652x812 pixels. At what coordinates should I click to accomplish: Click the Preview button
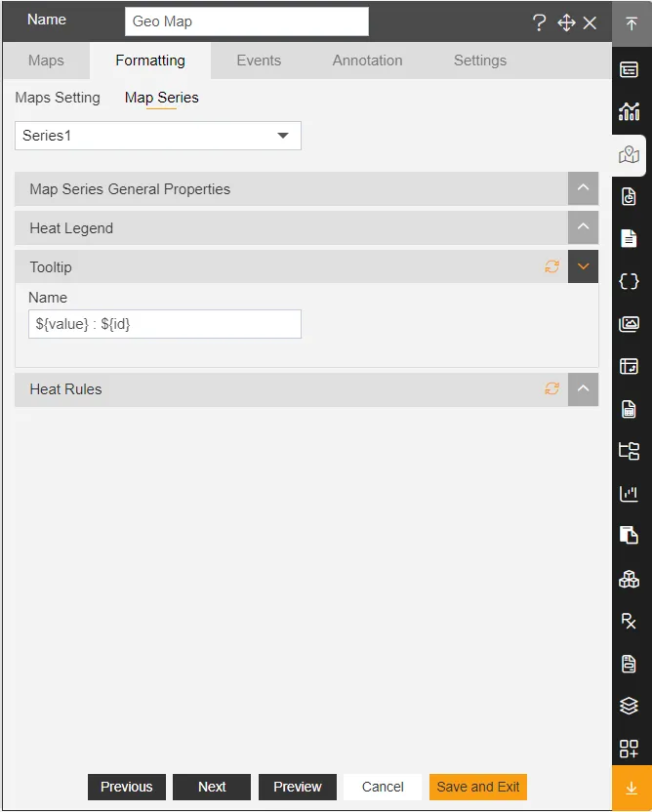click(x=298, y=787)
